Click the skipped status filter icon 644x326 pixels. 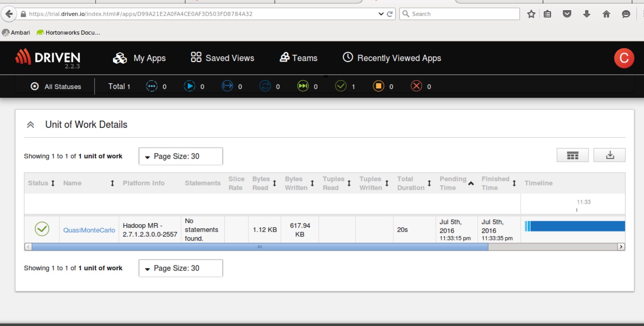(x=303, y=86)
